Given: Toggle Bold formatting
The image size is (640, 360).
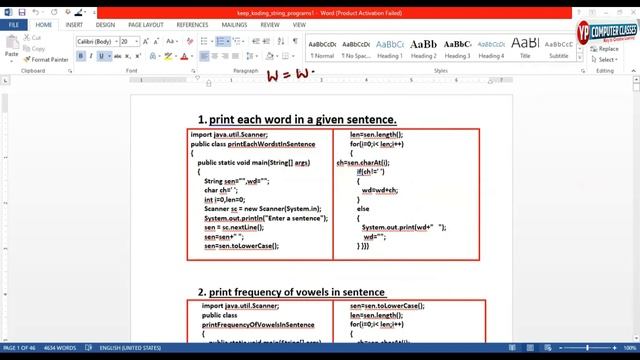Looking at the screenshot, I should [81, 56].
